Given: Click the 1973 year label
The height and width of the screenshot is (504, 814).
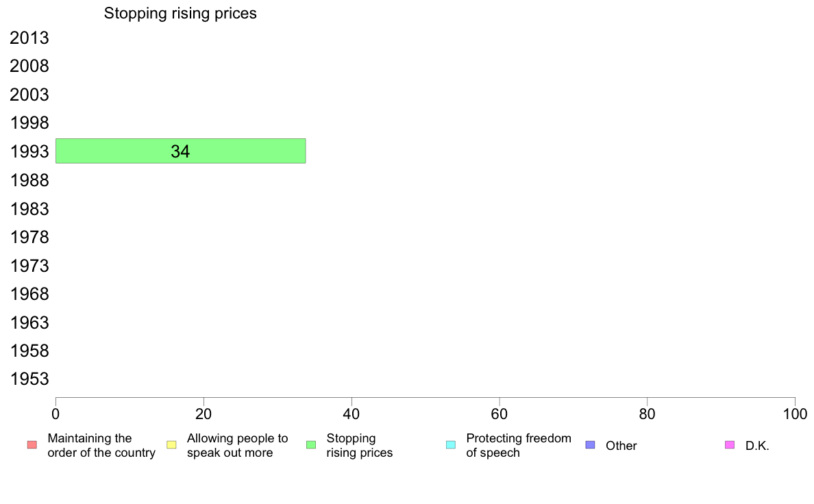Looking at the screenshot, I should pos(29,266).
